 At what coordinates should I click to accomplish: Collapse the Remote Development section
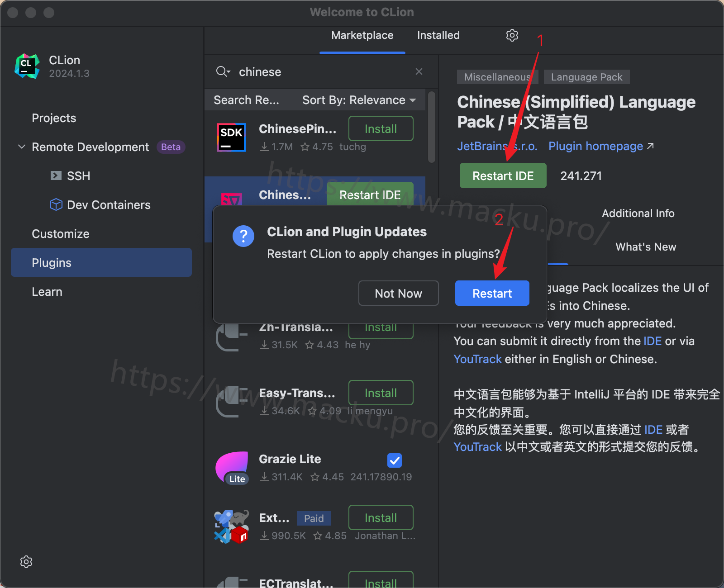coord(21,147)
